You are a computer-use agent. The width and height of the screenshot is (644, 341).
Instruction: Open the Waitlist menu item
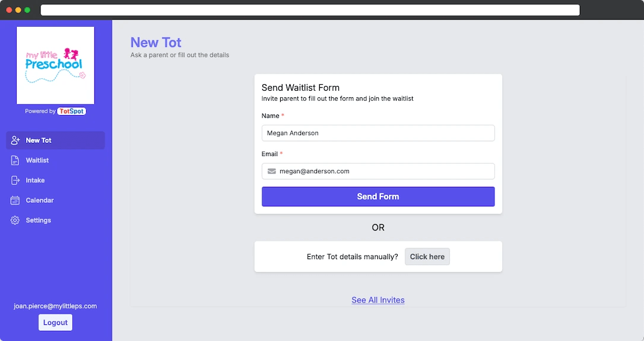pyautogui.click(x=37, y=161)
